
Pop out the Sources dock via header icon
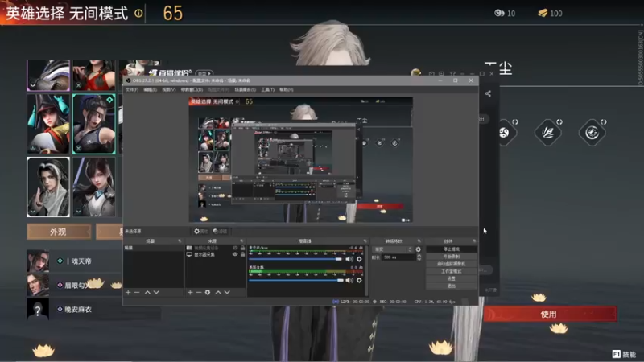[242, 241]
